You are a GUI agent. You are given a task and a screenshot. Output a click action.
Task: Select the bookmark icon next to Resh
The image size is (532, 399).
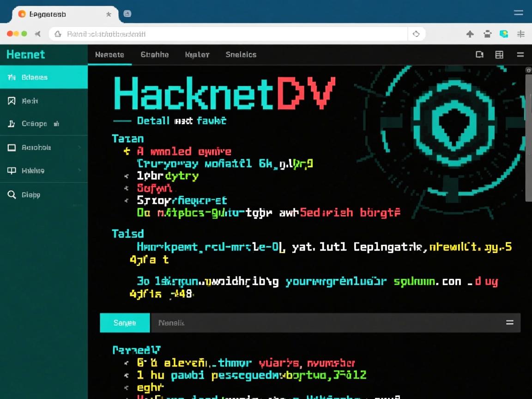pyautogui.click(x=12, y=101)
